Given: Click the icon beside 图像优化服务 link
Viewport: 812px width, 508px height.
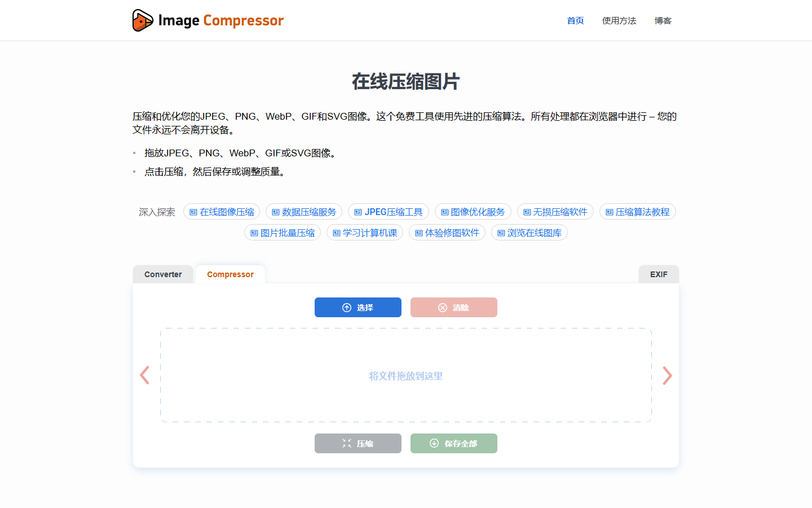Looking at the screenshot, I should click(445, 212).
